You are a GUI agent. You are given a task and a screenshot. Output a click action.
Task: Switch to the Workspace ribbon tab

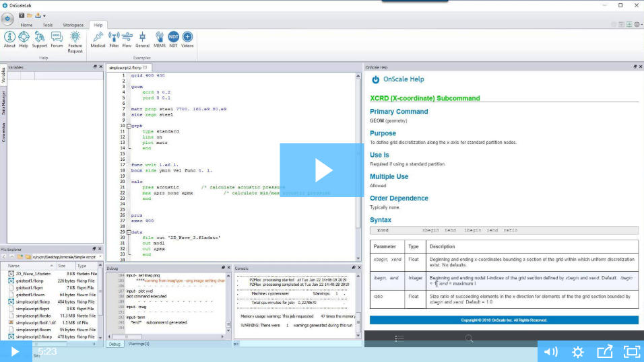coord(73,25)
